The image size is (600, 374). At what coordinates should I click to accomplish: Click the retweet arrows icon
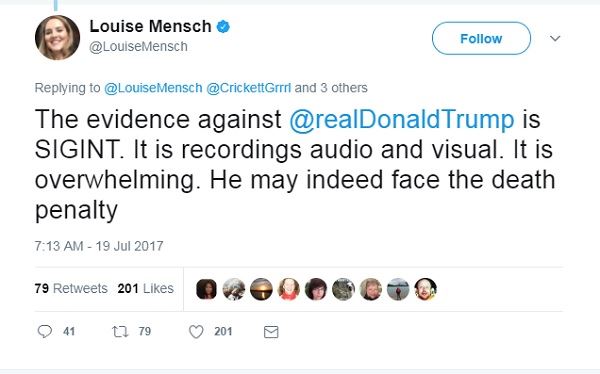click(x=120, y=331)
